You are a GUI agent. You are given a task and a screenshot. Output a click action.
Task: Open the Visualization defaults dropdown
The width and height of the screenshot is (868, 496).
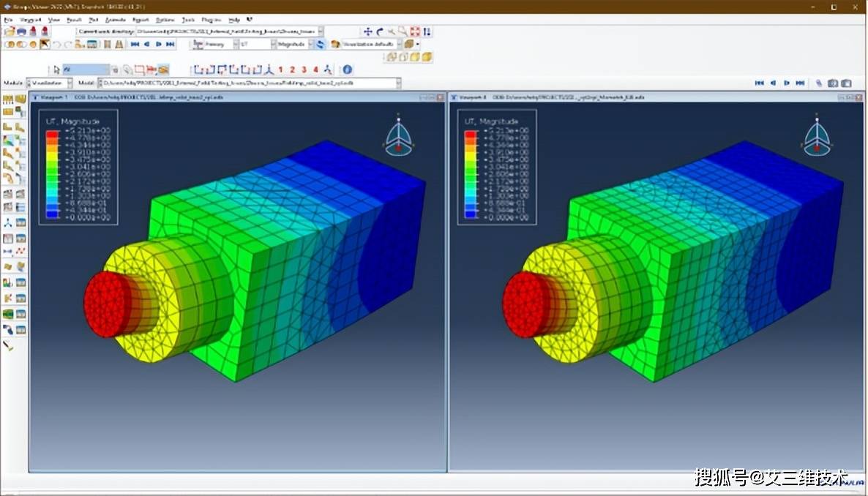(399, 45)
